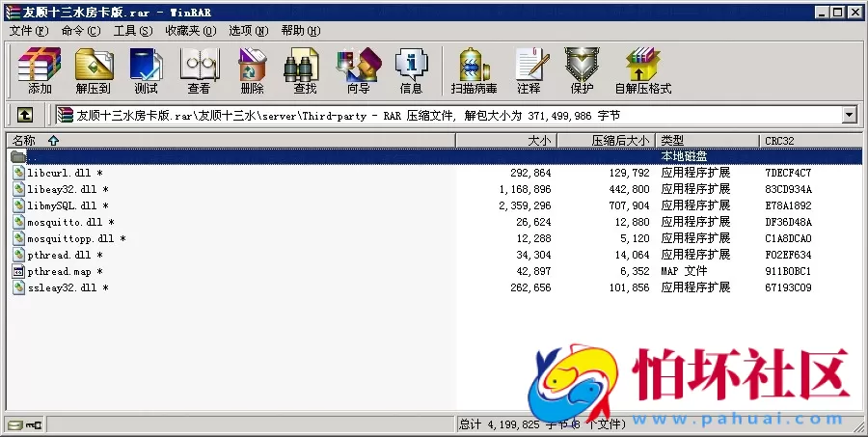Click the status bar drive icon
Viewport: 868px width, 437px height.
[x=15, y=425]
